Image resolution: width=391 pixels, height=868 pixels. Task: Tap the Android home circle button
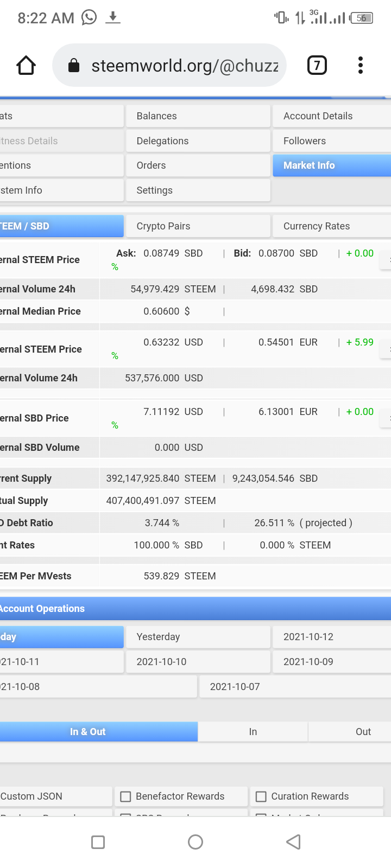[x=195, y=842]
